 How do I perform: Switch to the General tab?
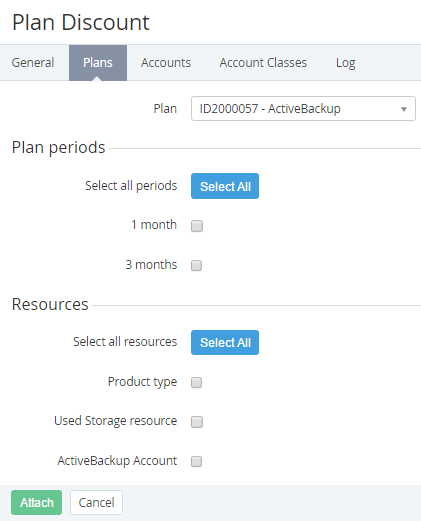(33, 63)
